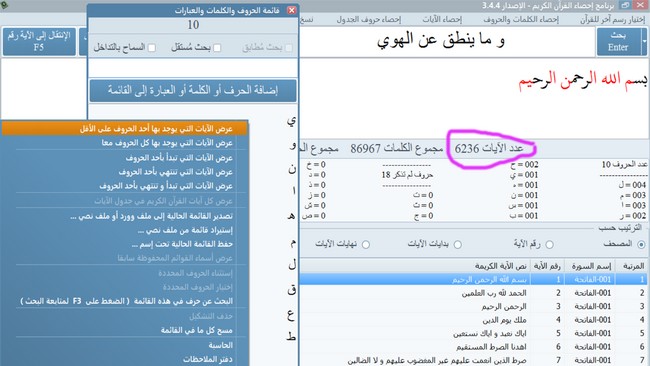Click the إسم السورة column header
Screen dimensions: 650x366
point(590,266)
